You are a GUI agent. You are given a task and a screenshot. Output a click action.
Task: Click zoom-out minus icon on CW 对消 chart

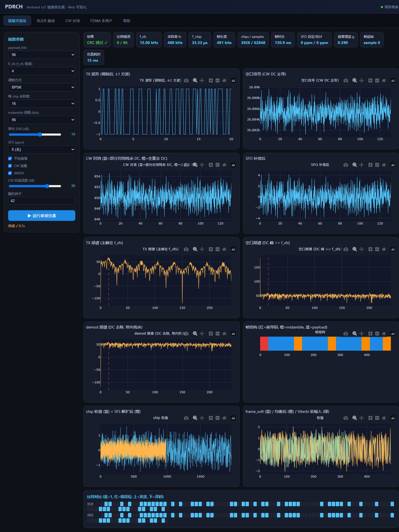(x=217, y=165)
